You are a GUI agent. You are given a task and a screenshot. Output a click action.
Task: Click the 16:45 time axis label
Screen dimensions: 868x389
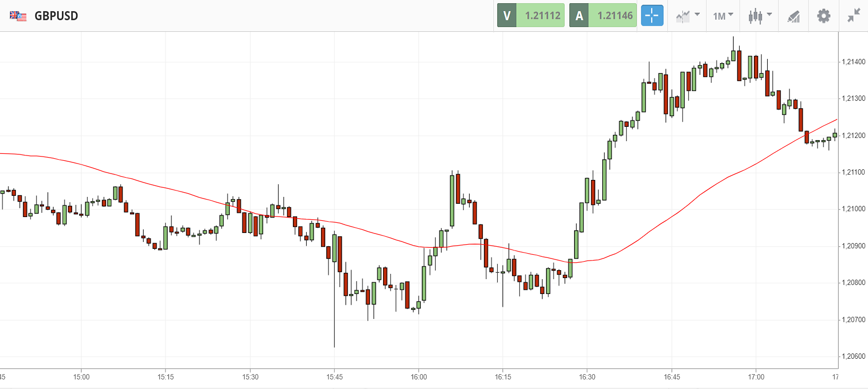point(672,377)
